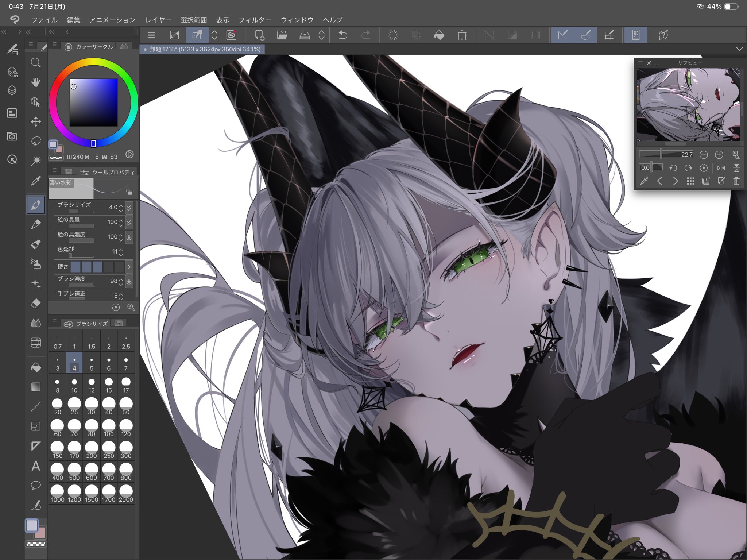This screenshot has height=560, width=747.
Task: Select the Blend tool
Action: pyautogui.click(x=36, y=323)
